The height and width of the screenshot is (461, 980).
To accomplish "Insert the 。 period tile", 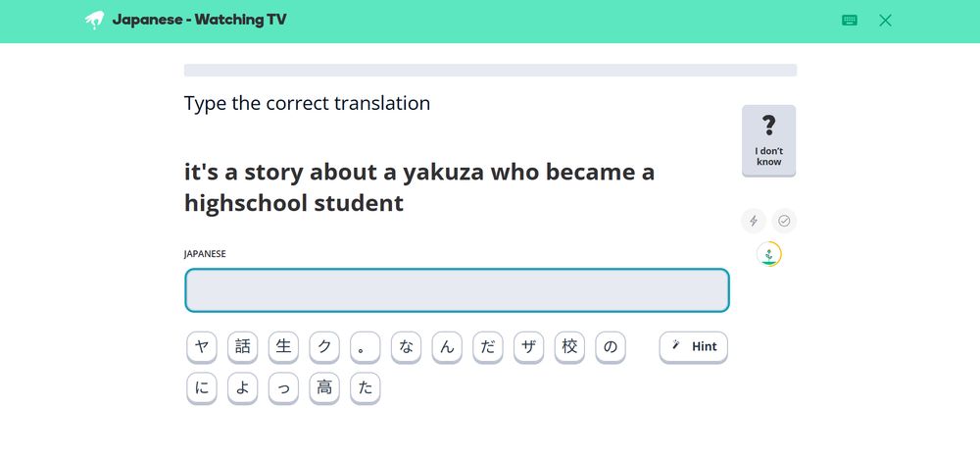I will click(366, 346).
